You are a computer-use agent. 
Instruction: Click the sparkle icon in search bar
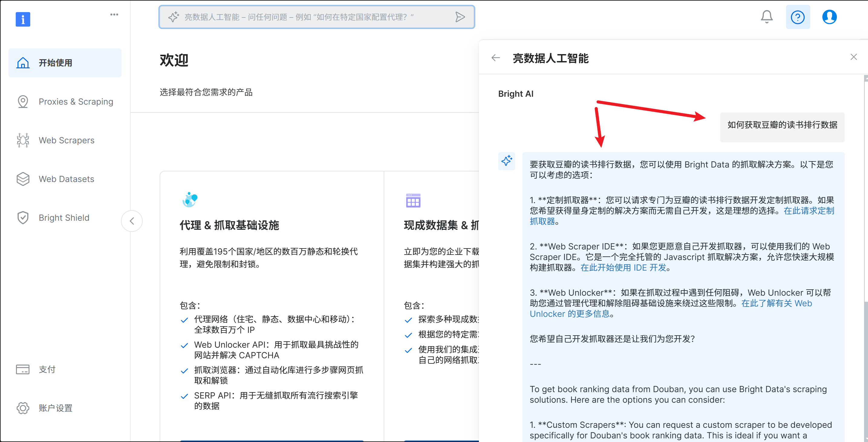coord(174,17)
